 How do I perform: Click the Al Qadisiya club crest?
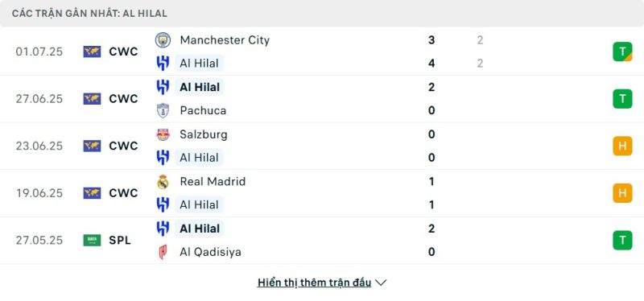pyautogui.click(x=163, y=252)
